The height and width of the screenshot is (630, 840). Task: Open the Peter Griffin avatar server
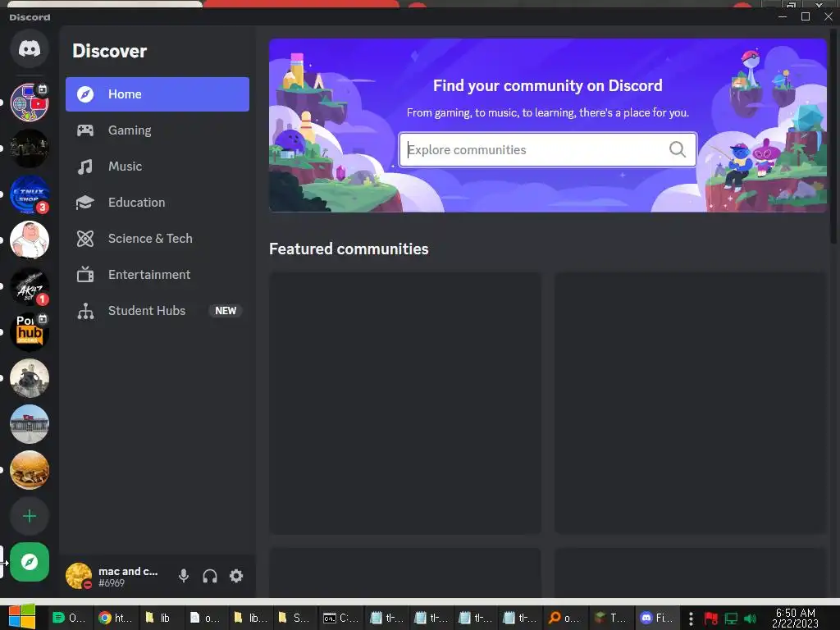pyautogui.click(x=30, y=240)
